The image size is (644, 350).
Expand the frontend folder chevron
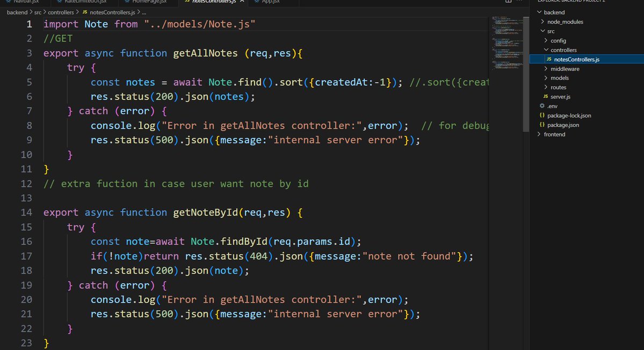(x=539, y=134)
